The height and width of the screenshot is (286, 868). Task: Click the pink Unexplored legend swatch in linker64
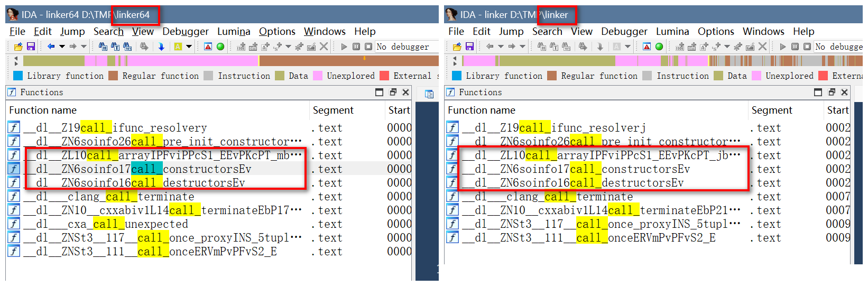click(x=318, y=76)
